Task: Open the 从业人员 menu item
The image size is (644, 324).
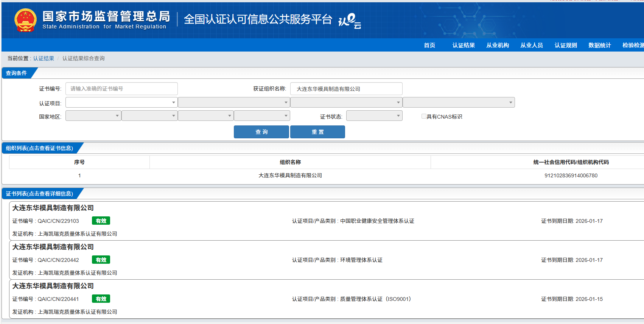Action: tap(531, 45)
